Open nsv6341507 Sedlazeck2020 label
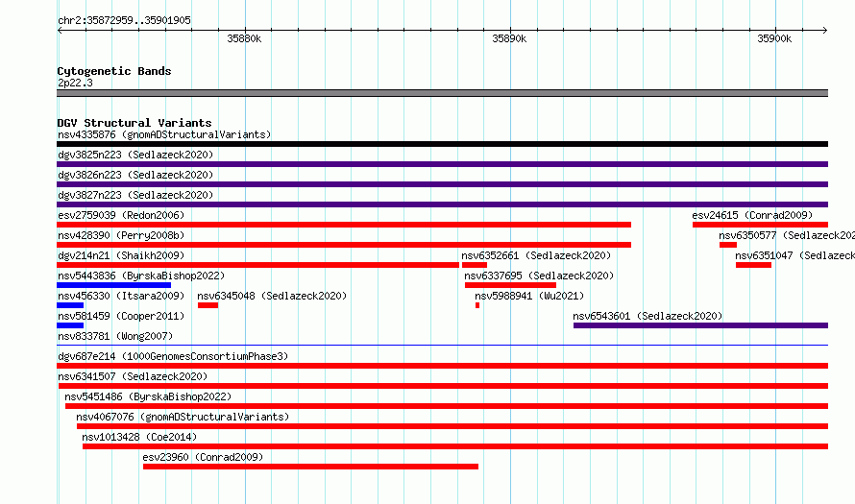Image resolution: width=855 pixels, height=504 pixels. (x=133, y=376)
